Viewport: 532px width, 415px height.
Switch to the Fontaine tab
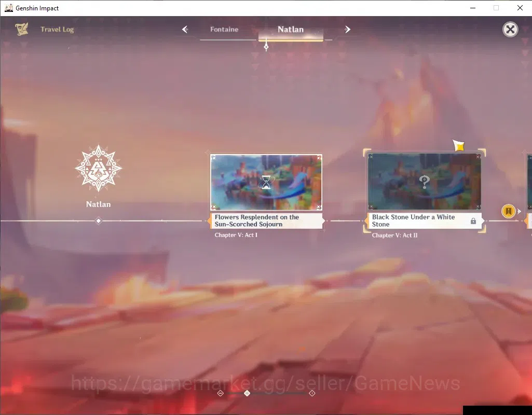(224, 30)
